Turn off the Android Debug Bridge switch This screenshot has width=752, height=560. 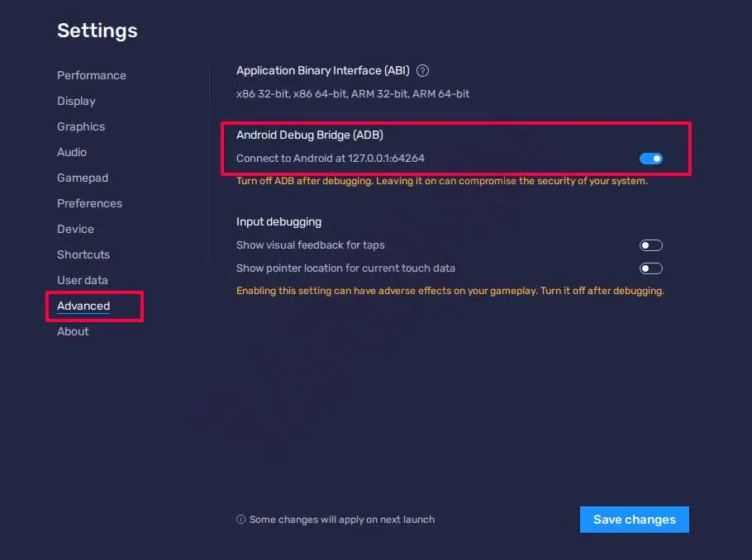point(651,159)
